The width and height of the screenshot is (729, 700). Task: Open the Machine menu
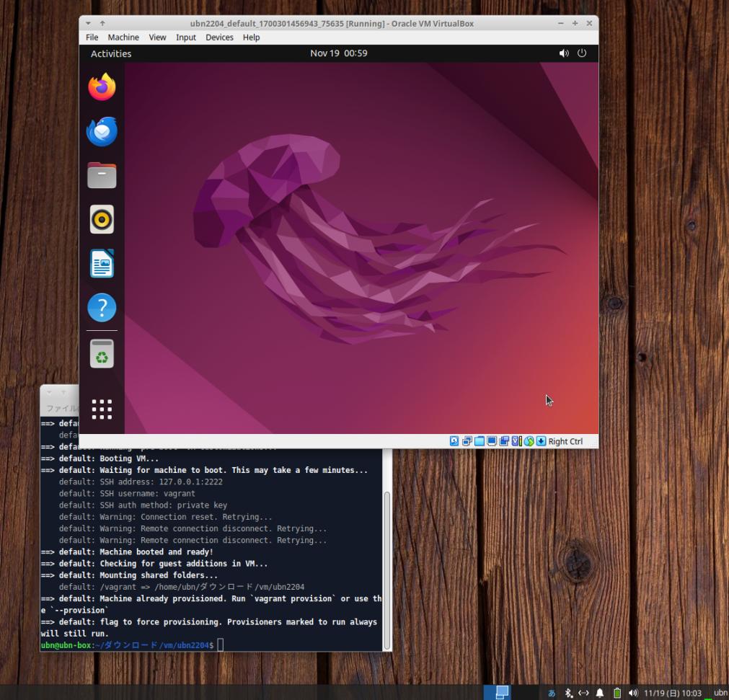click(123, 37)
